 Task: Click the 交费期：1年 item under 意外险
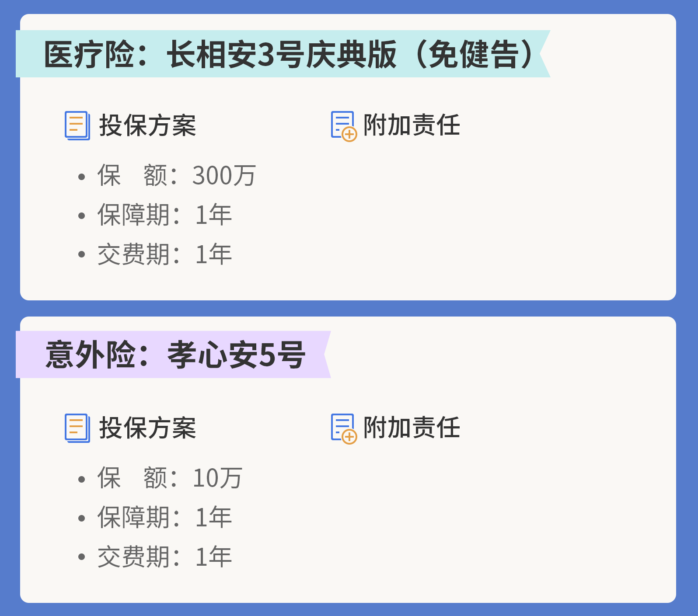click(164, 557)
